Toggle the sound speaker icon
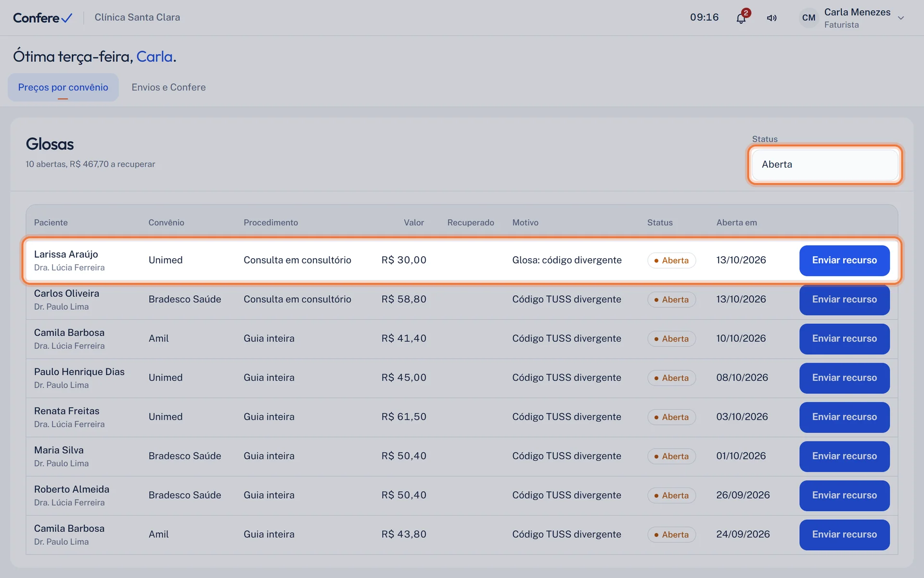The image size is (924, 578). (x=772, y=18)
